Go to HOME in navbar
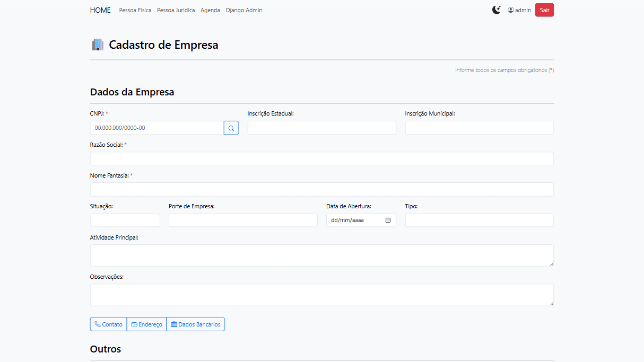Screen dimensions: 644x362 pyautogui.click(x=100, y=10)
